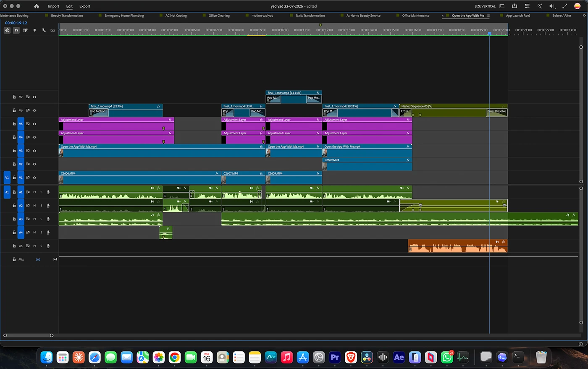
Task: Open DaVinci Resolve in the Dock
Action: 367,357
